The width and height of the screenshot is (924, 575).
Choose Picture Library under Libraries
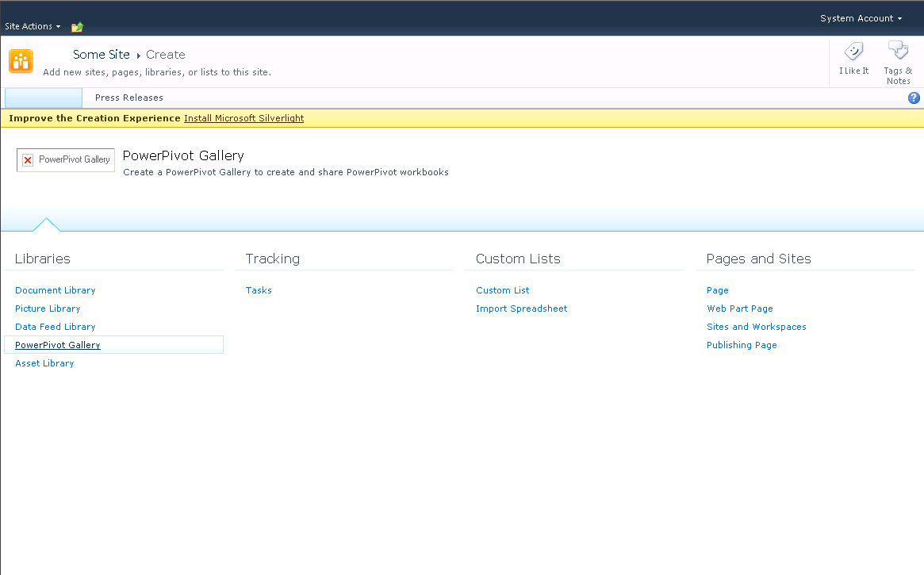pos(48,309)
